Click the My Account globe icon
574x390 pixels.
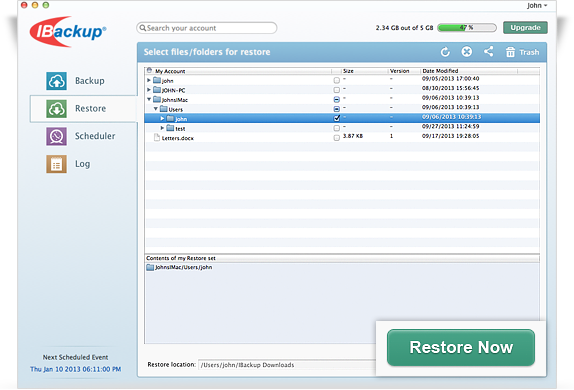pyautogui.click(x=149, y=70)
